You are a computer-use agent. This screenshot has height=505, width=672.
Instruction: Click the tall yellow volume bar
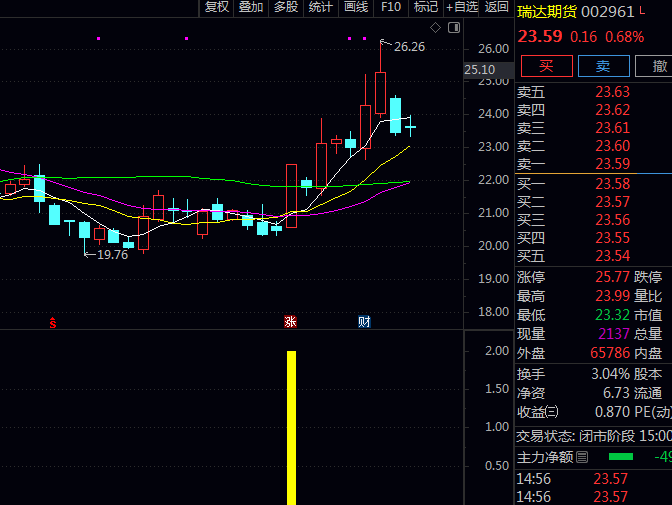291,428
